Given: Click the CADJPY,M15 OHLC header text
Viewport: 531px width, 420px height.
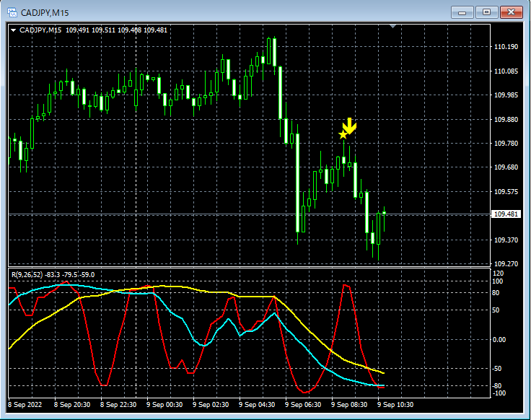Looking at the screenshot, I should (x=93, y=30).
